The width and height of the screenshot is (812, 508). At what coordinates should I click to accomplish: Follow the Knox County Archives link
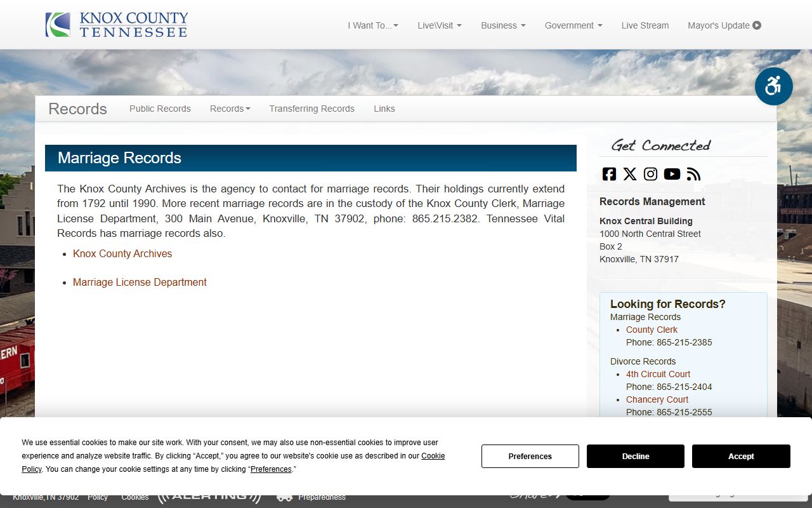122,253
